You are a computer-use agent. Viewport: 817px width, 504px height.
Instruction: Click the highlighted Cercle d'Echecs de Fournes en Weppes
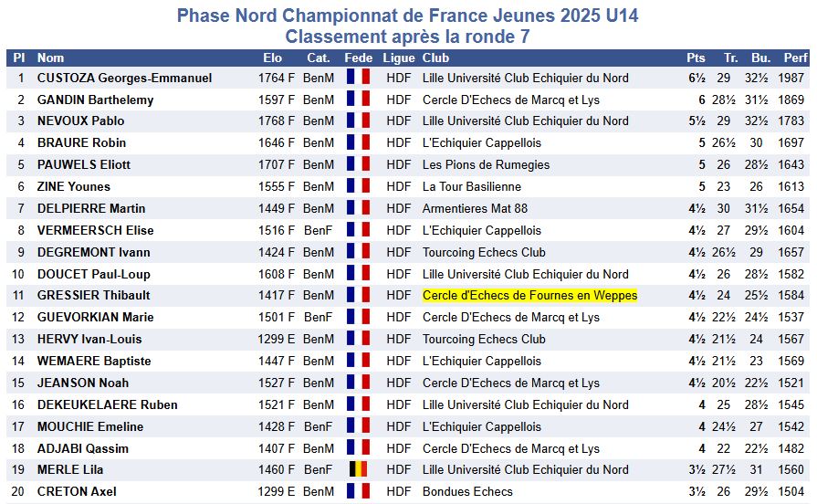529,296
